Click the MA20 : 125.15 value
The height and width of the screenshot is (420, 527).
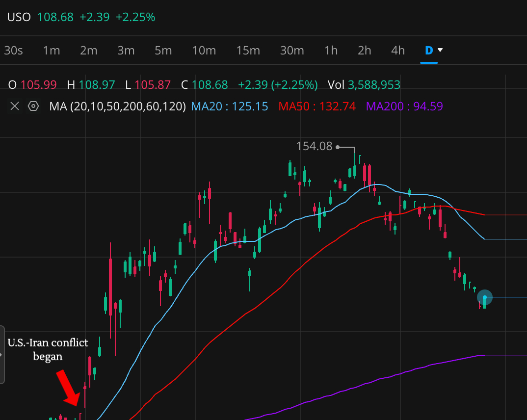230,106
